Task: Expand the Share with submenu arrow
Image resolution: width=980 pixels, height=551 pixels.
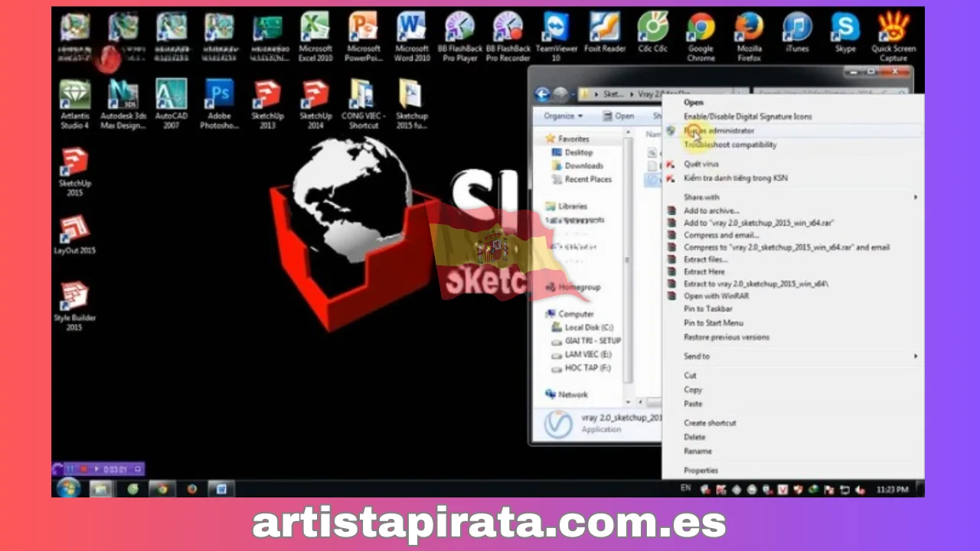Action: 916,197
